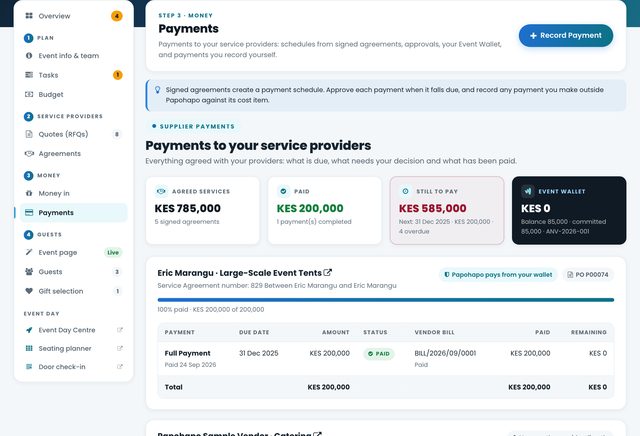Click the Money in gift icon

(29, 193)
